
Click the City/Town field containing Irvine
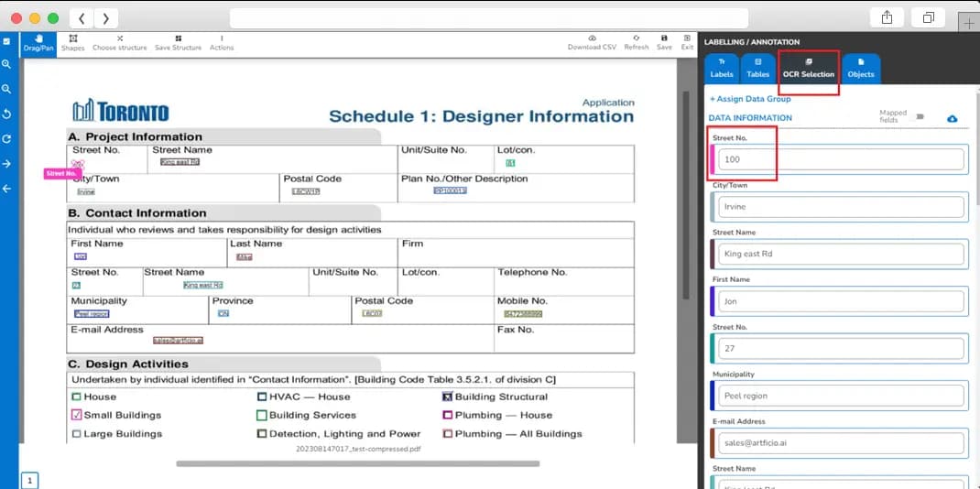(841, 207)
